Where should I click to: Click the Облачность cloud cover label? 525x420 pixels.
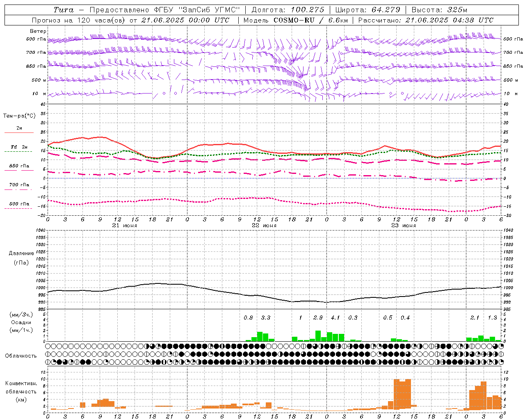pos(21,356)
